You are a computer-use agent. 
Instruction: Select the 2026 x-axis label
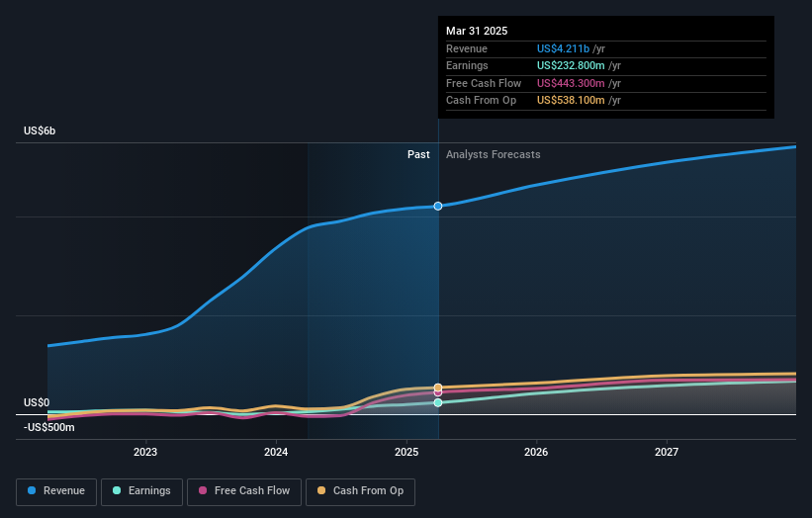(x=536, y=452)
